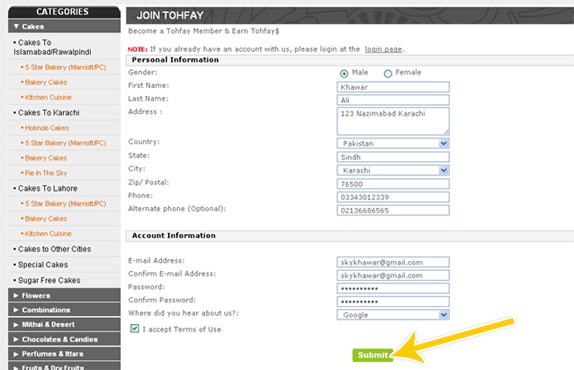Open Sugar Free Cakes category
This screenshot has width=574, height=370.
[x=49, y=280]
